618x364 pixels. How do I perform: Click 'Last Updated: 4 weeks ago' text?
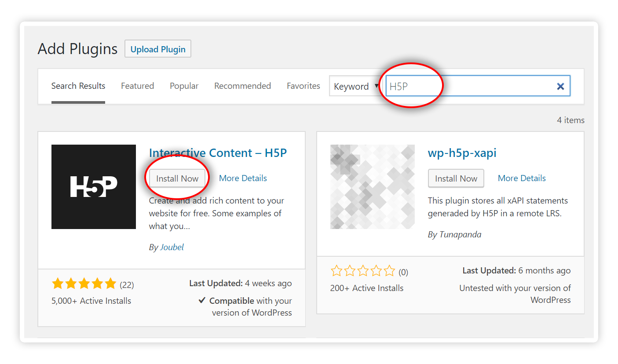(241, 284)
